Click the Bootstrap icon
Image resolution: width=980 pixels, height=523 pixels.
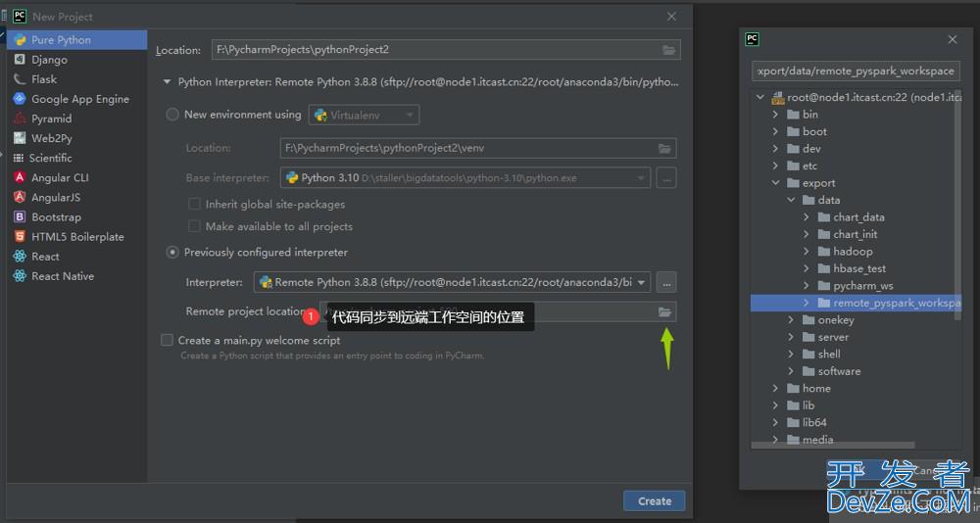[20, 216]
